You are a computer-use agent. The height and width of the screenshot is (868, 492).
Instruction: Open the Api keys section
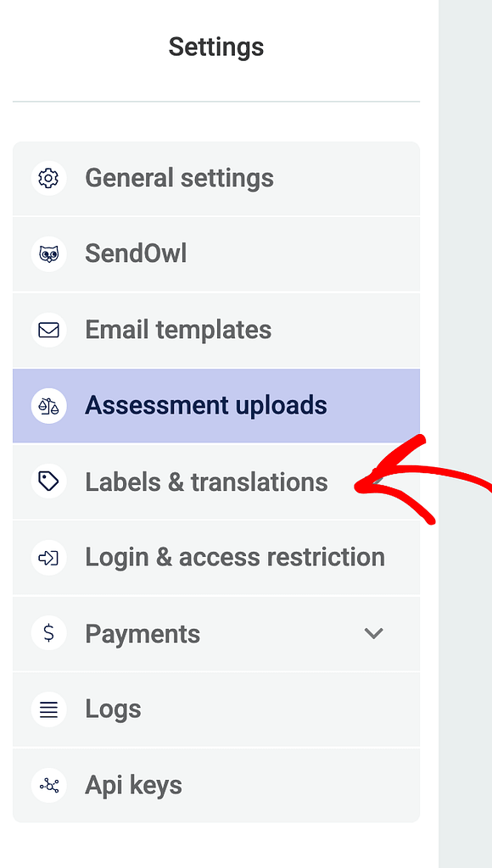click(216, 785)
